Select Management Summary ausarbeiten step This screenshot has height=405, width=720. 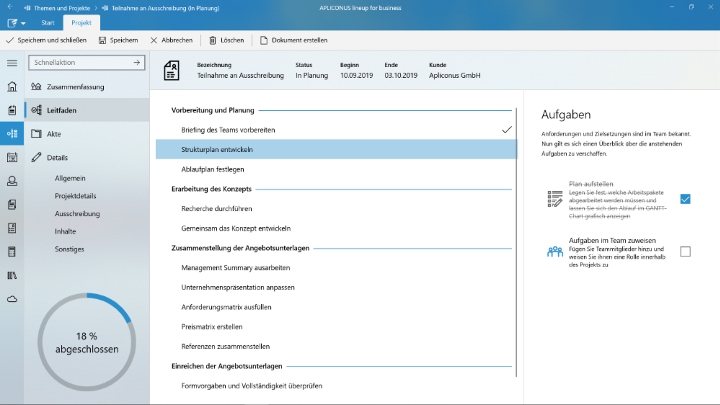click(x=336, y=268)
